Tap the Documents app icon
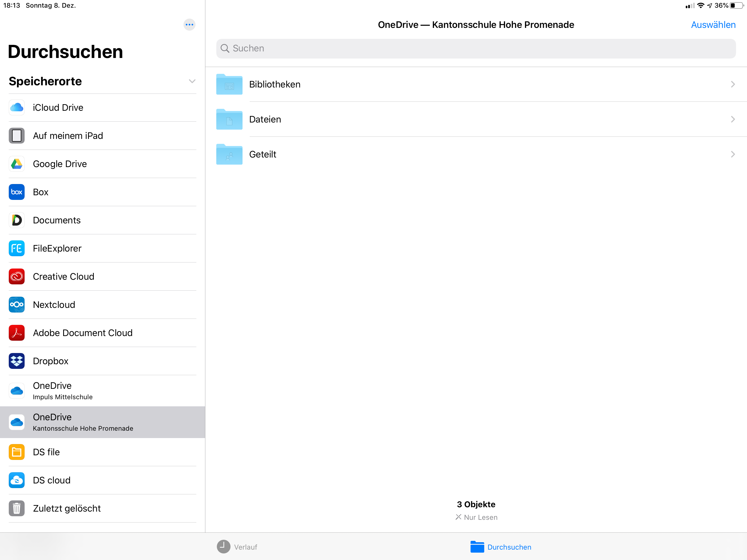747x560 pixels. [17, 220]
